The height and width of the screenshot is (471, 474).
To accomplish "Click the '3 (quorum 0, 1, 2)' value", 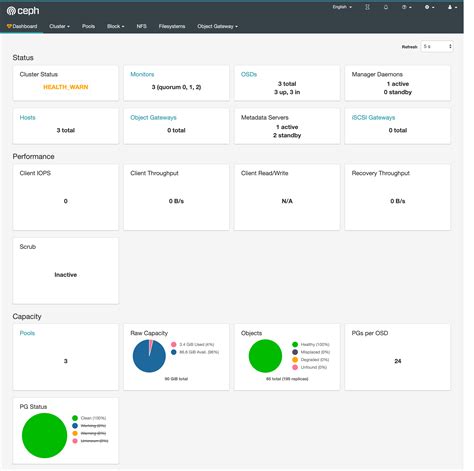I will (x=176, y=87).
